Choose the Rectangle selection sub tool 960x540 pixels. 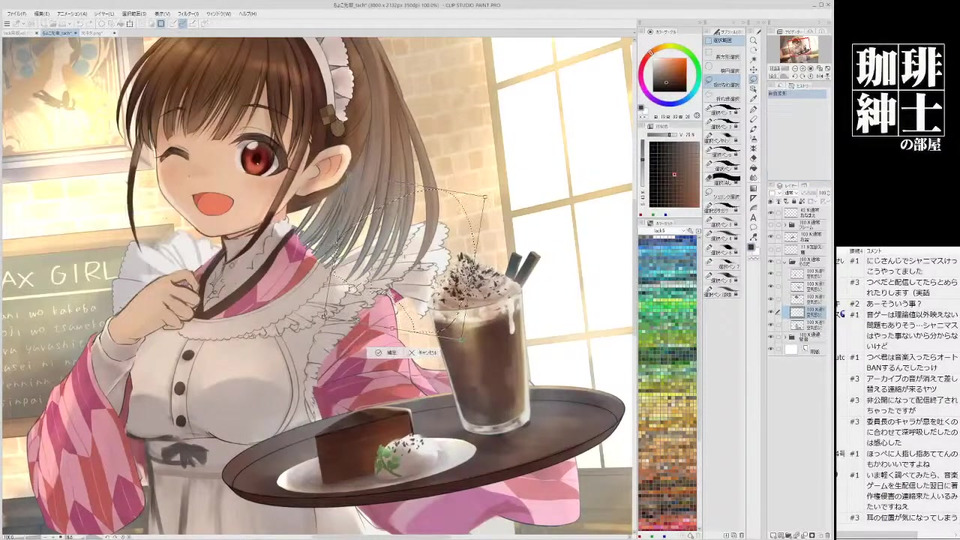click(723, 54)
